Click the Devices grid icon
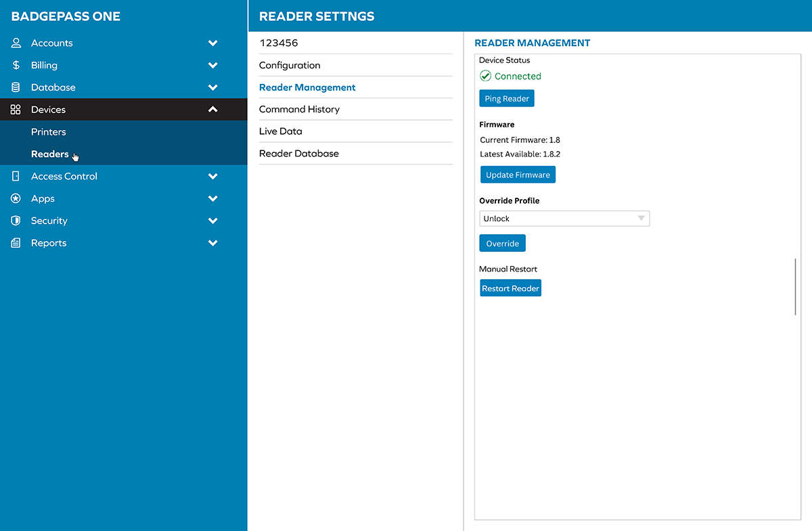Viewport: 812px width, 531px height. tap(16, 110)
